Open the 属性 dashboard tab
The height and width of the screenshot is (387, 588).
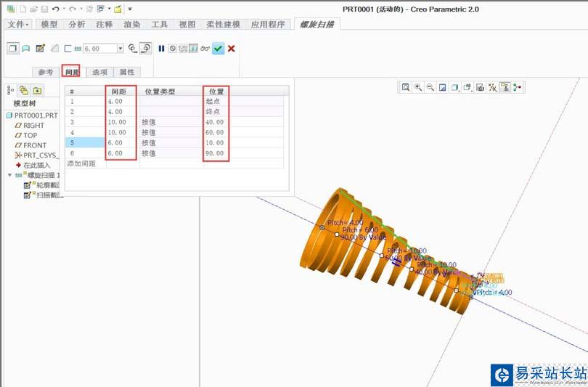127,72
